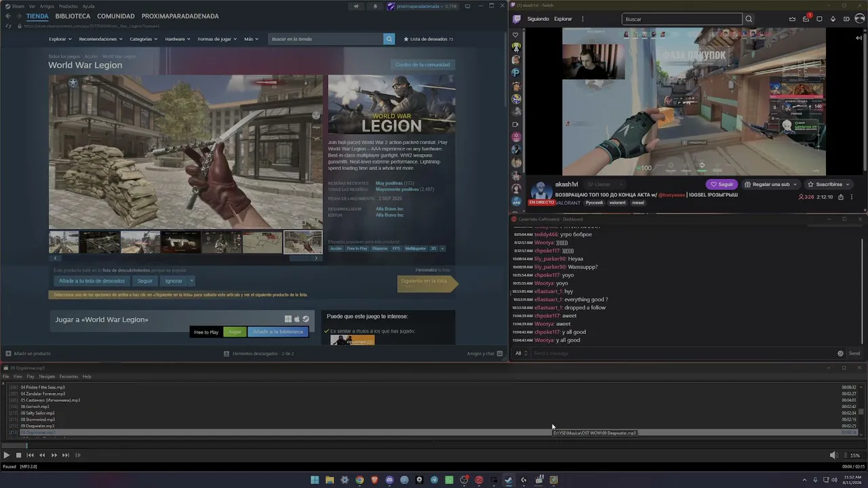
Task: Expand the Categorías dropdown
Action: pyautogui.click(x=144, y=39)
